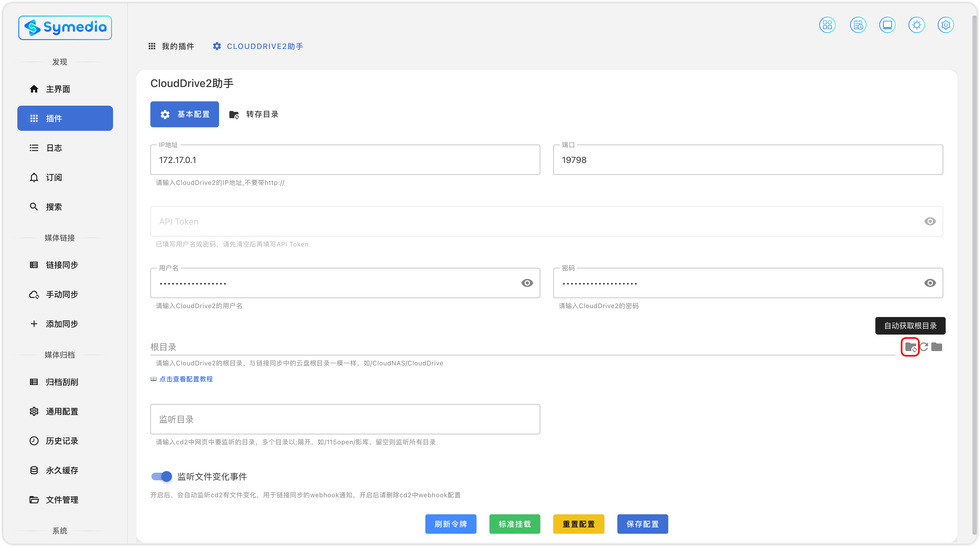Viewport: 980px width, 547px height.
Task: Open the dashboard widgets icon in header
Action: click(827, 25)
